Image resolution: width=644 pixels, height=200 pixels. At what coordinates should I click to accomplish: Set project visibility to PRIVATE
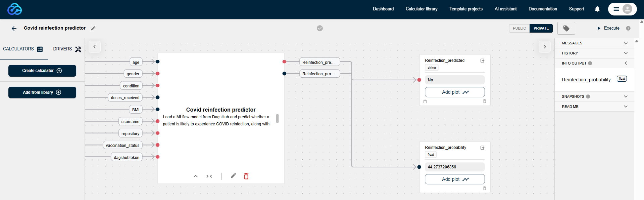coord(541,28)
